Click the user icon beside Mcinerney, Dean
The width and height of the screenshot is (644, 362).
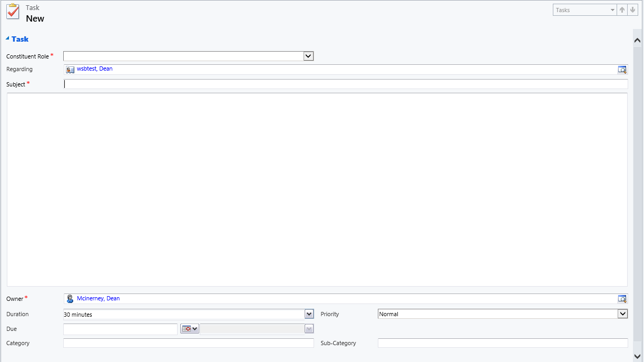pos(70,299)
